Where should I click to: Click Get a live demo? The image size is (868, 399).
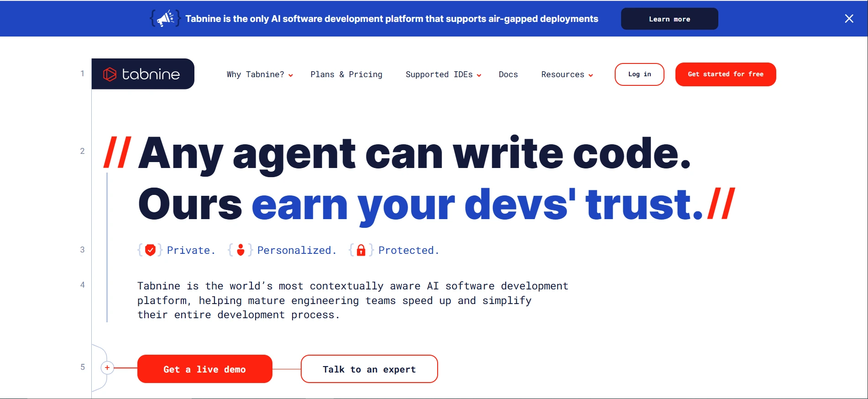[205, 369]
